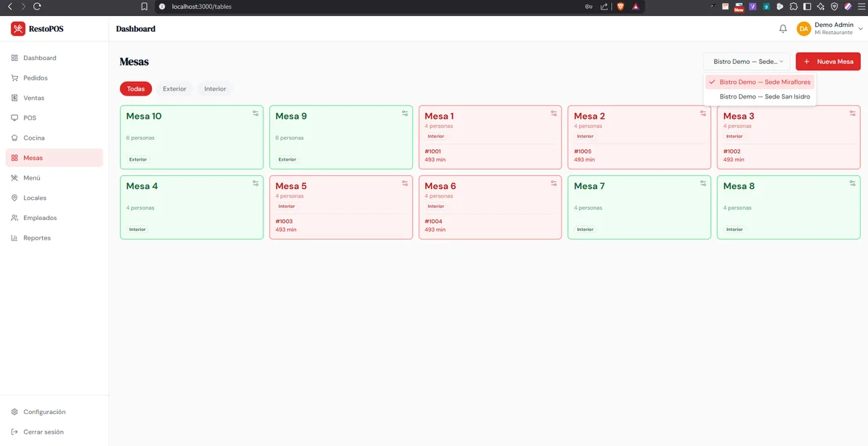Screen dimensions: 868x446
Task: Open settings icon on Mesa 2 card
Action: pos(704,113)
